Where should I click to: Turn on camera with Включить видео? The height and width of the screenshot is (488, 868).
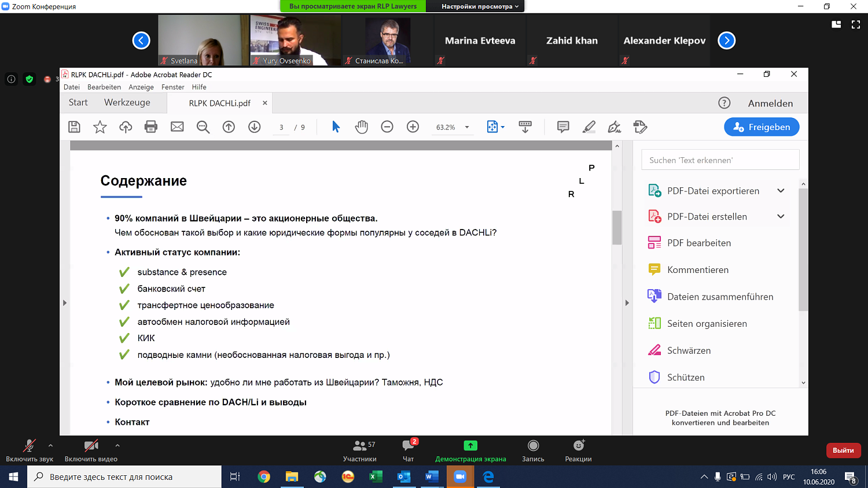pyautogui.click(x=91, y=450)
